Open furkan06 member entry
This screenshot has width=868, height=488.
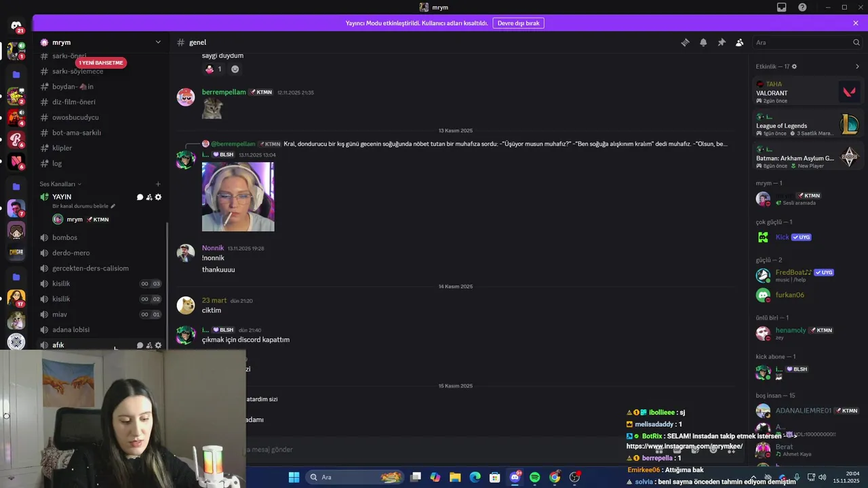[808, 295]
